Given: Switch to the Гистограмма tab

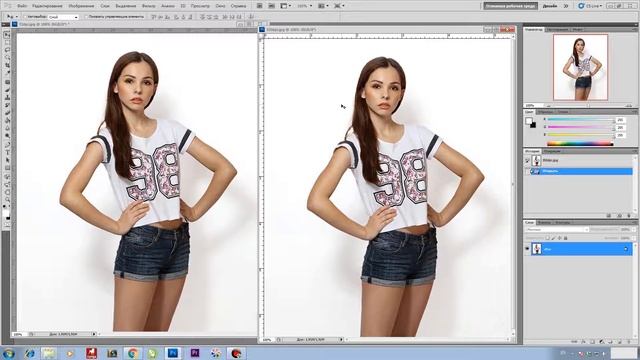Looking at the screenshot, I should point(558,29).
